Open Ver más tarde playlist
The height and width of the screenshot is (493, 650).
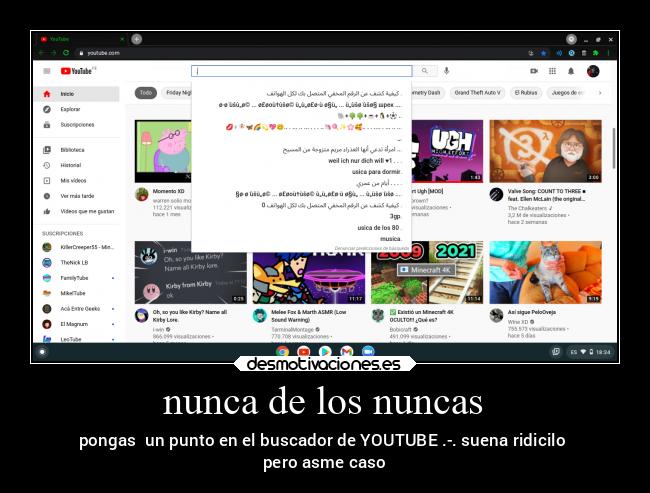[x=76, y=196]
